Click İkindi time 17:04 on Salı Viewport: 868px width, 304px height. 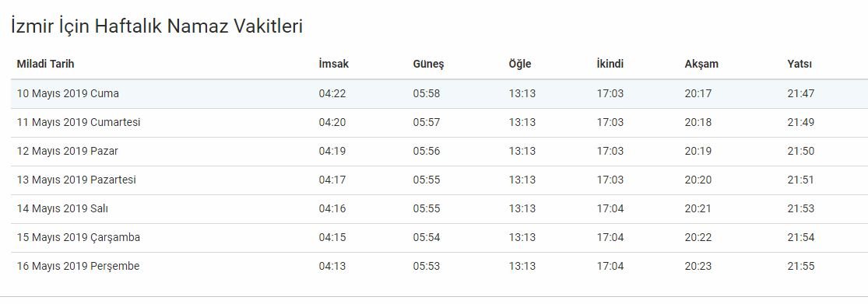click(x=610, y=209)
